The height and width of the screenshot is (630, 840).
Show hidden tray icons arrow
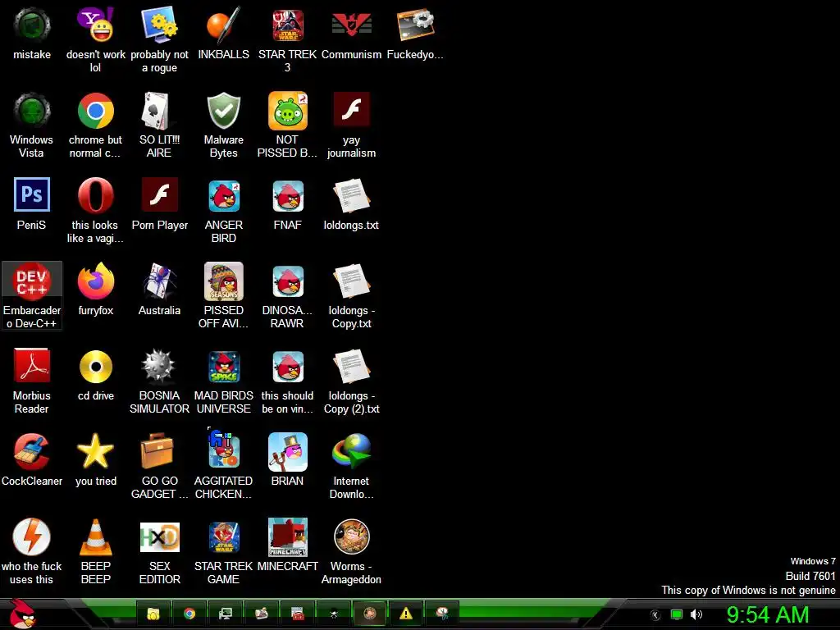(655, 614)
